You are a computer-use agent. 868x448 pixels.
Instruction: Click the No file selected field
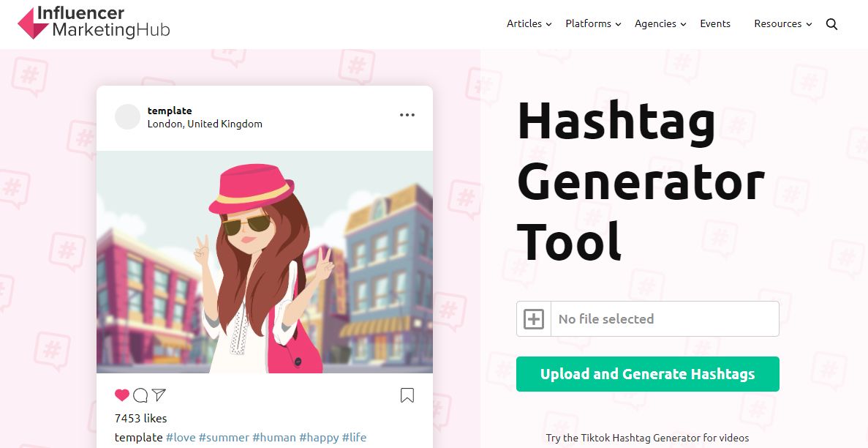coord(665,319)
